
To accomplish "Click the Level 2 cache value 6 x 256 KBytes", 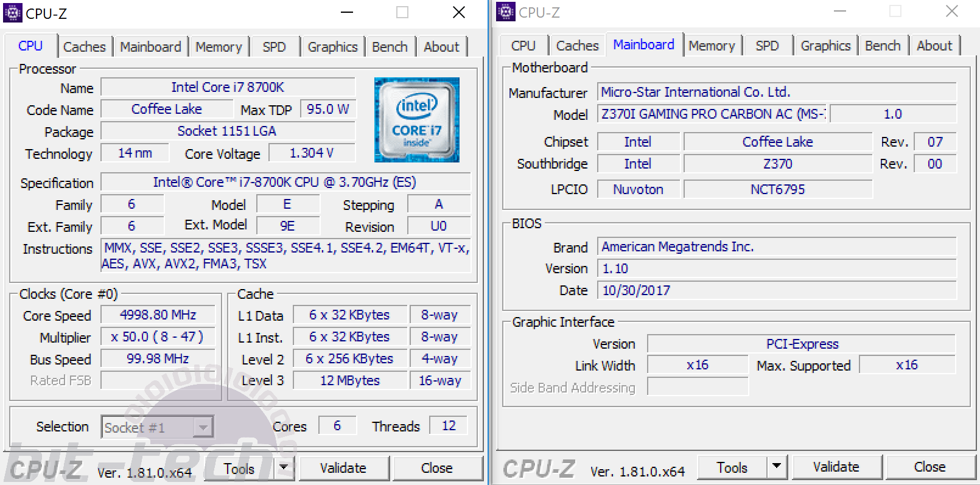I will 350,358.
